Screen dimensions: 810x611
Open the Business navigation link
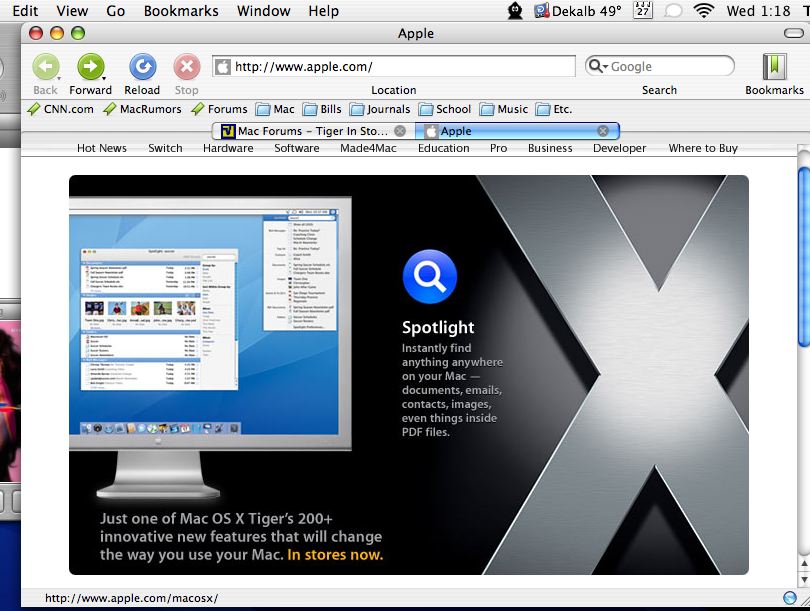550,148
